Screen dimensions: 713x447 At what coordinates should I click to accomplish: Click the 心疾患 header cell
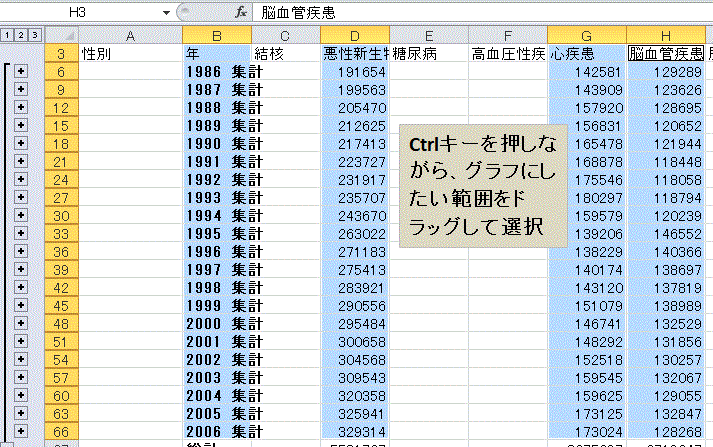click(x=587, y=54)
